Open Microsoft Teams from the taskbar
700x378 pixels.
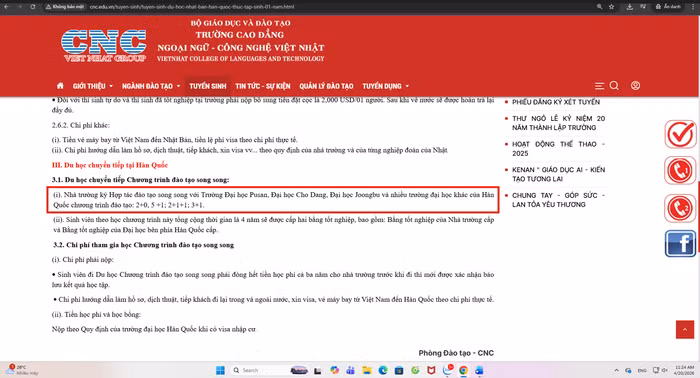[350, 370]
